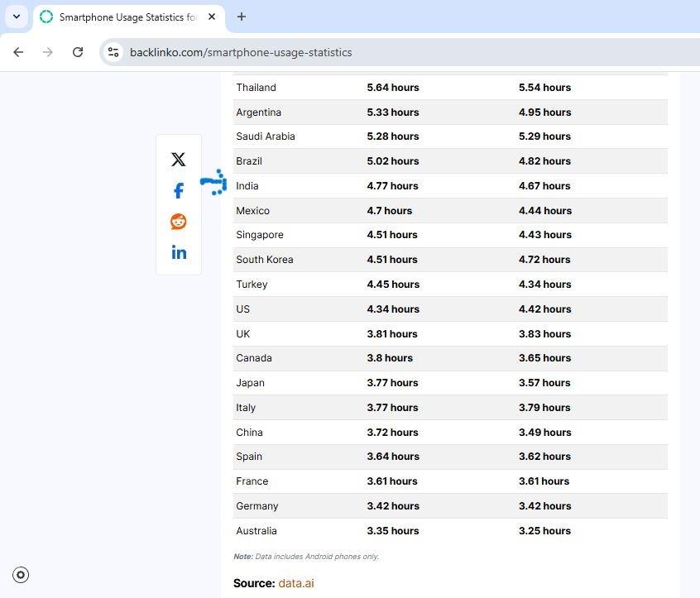700x598 pixels.
Task: Open cookie settings gear icon
Action: coord(22,575)
